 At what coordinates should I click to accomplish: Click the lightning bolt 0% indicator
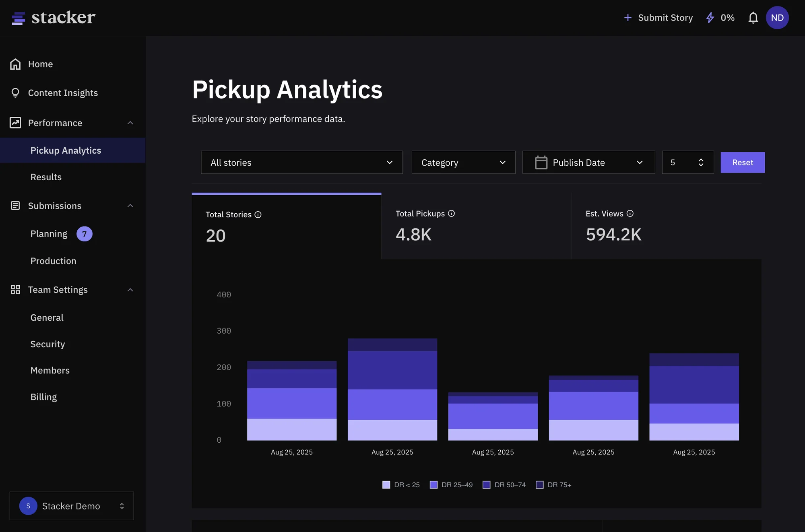[x=720, y=18]
